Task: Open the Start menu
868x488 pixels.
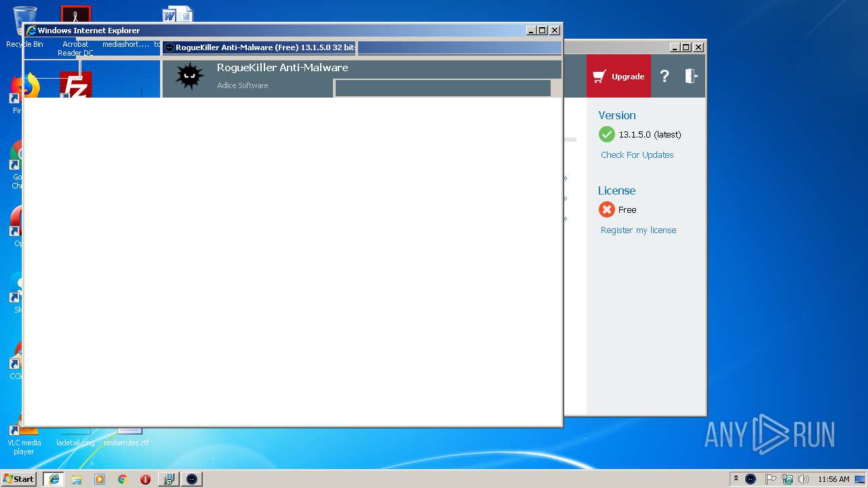Action: click(18, 479)
